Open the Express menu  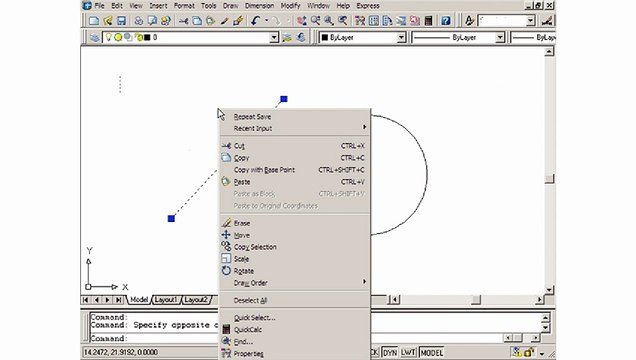(x=368, y=6)
